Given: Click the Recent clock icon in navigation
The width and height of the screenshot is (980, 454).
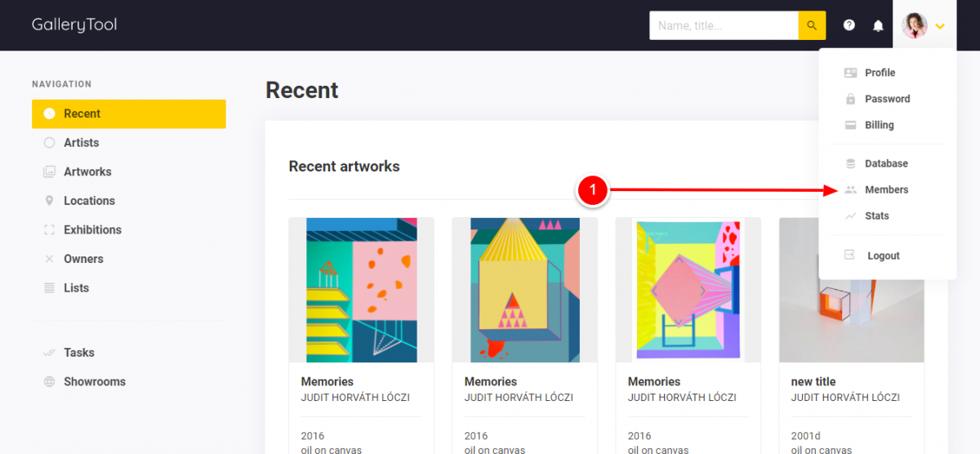Looking at the screenshot, I should coord(49,113).
